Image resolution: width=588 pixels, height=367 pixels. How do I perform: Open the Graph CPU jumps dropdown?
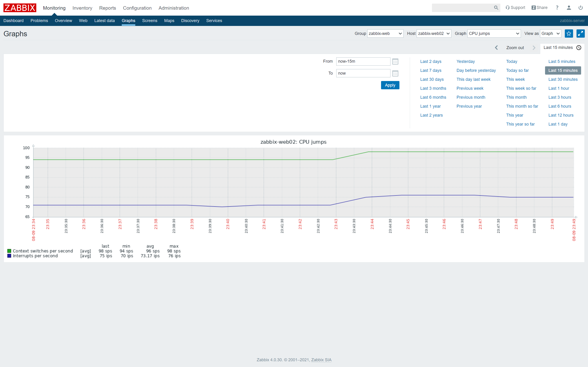coord(494,34)
